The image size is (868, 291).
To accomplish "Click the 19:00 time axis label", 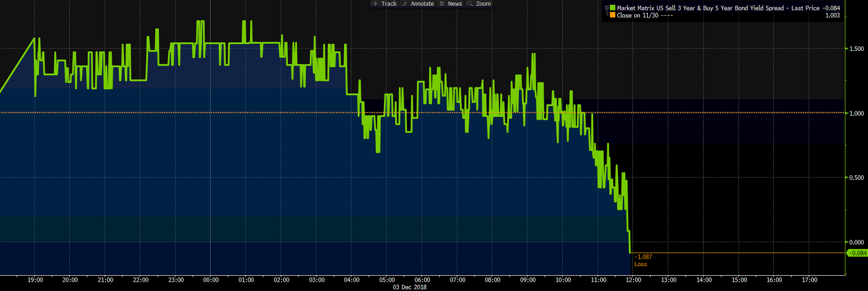I will pyautogui.click(x=35, y=280).
